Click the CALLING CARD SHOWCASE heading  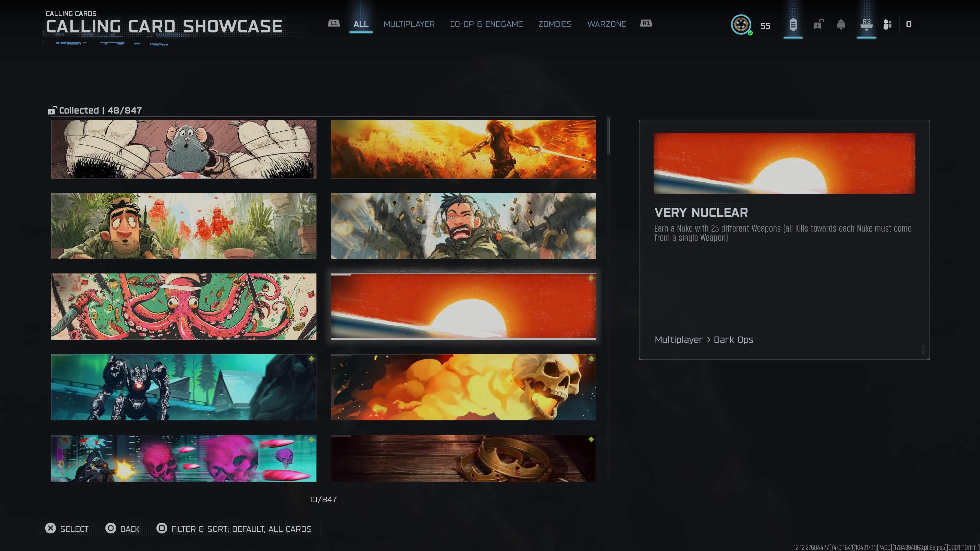pyautogui.click(x=164, y=26)
